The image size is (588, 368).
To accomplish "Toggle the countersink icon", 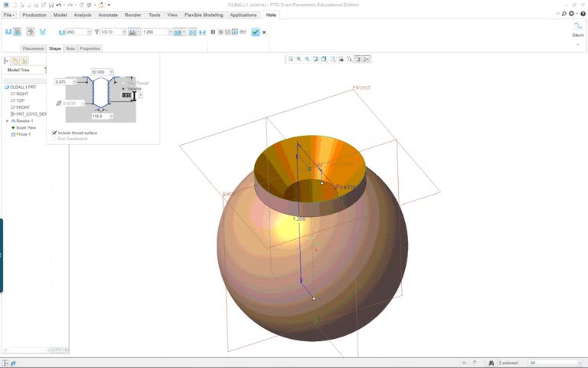I will pos(192,32).
